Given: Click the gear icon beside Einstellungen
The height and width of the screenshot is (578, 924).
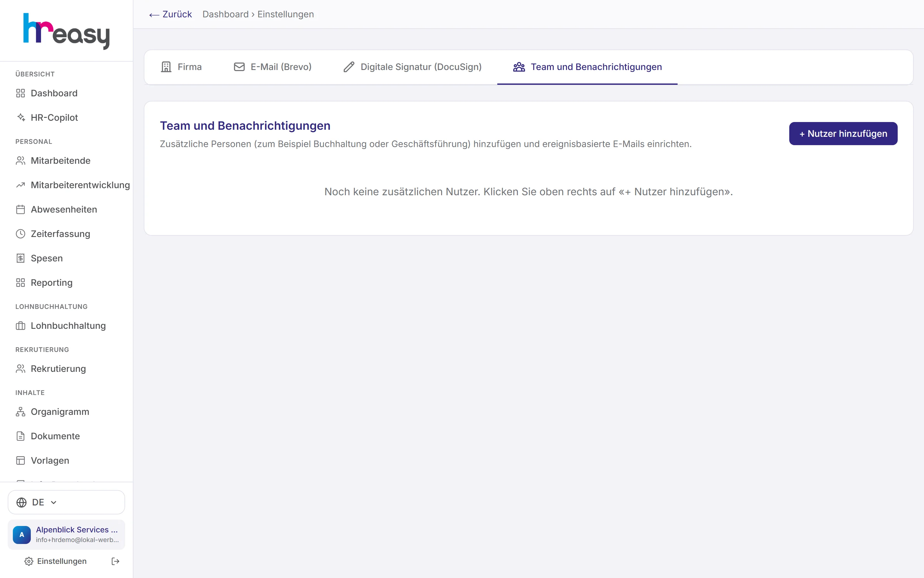Looking at the screenshot, I should tap(29, 561).
